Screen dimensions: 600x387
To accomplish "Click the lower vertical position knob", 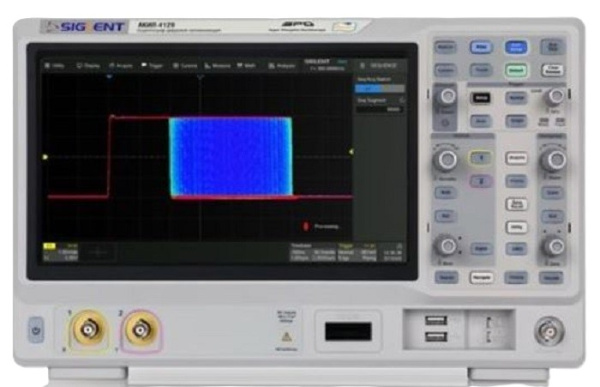I will 446,246.
